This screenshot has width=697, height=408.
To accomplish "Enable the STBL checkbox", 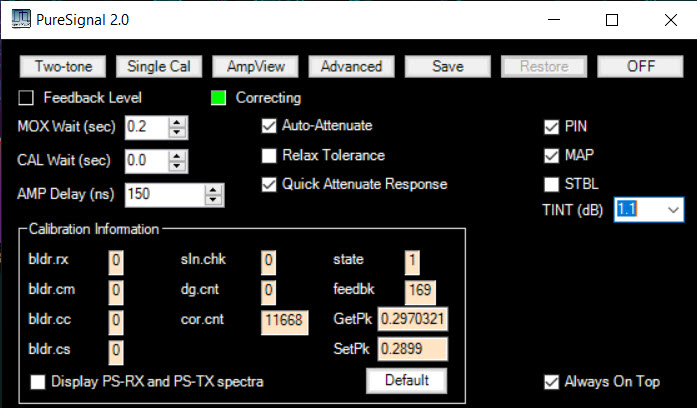I will pyautogui.click(x=551, y=184).
